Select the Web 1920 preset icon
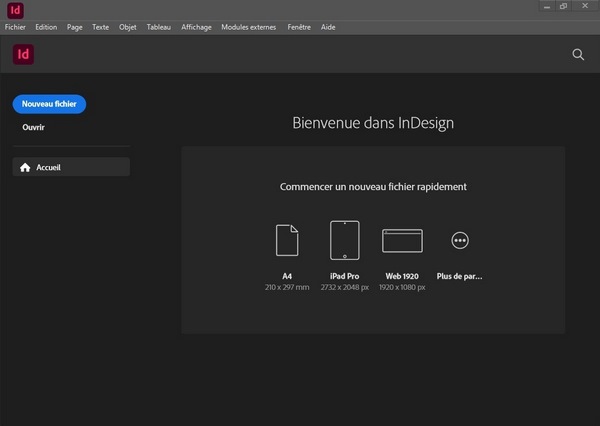This screenshot has width=600, height=426. [402, 241]
